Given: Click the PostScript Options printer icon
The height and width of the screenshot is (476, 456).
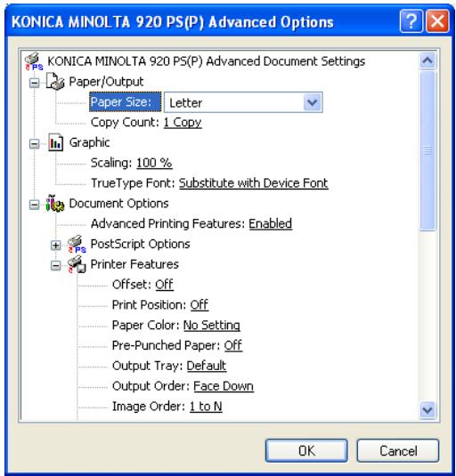Looking at the screenshot, I should click(77, 244).
